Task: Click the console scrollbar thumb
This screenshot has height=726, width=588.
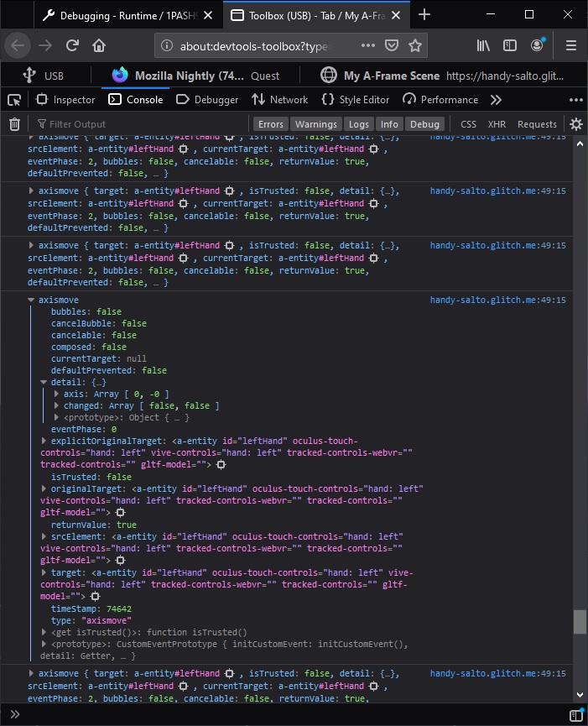Action: click(580, 621)
